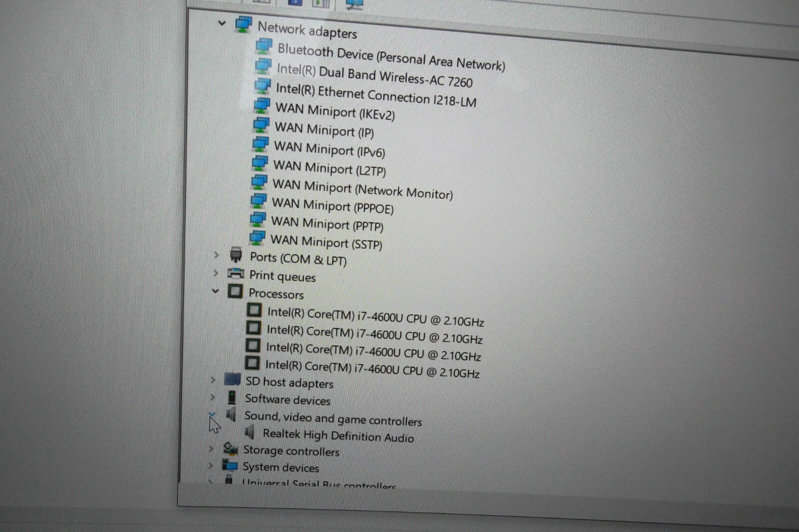The height and width of the screenshot is (532, 799).
Task: Select the WAN Miniport (IKEv2) entry
Action: (x=335, y=111)
